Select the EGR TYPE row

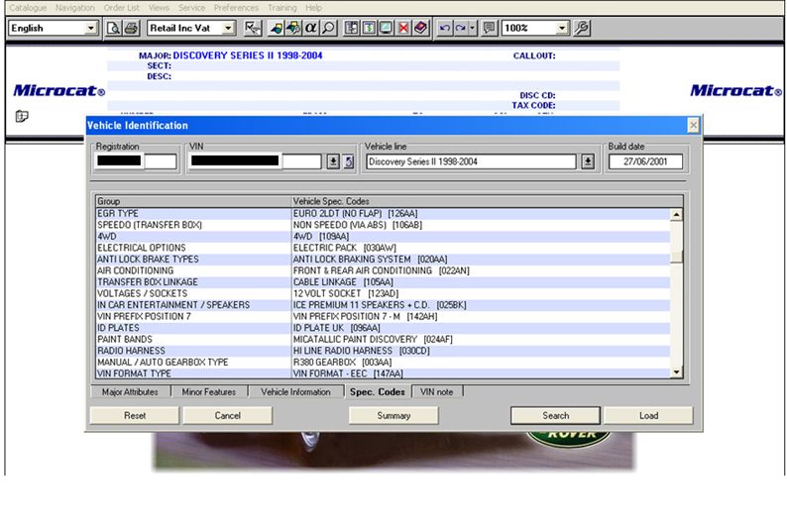(x=383, y=214)
